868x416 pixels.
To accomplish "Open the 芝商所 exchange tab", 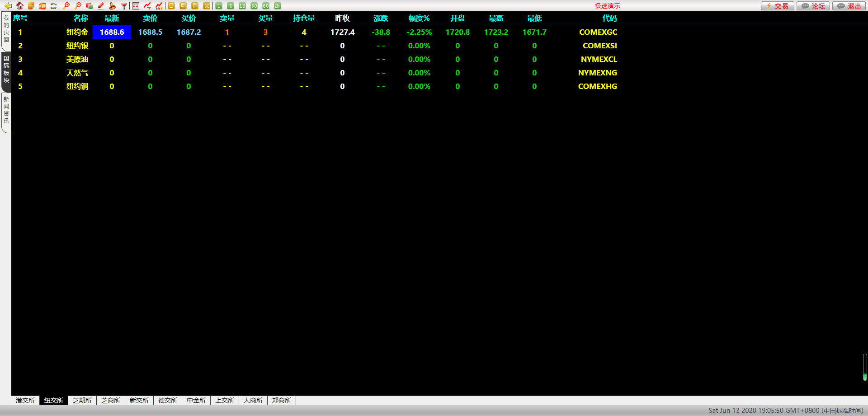I will [x=111, y=400].
